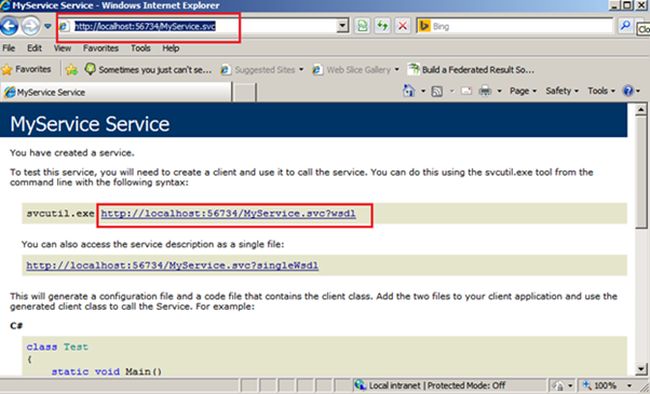Click the 'class Test' code line
The image size is (650, 394).
(57, 347)
